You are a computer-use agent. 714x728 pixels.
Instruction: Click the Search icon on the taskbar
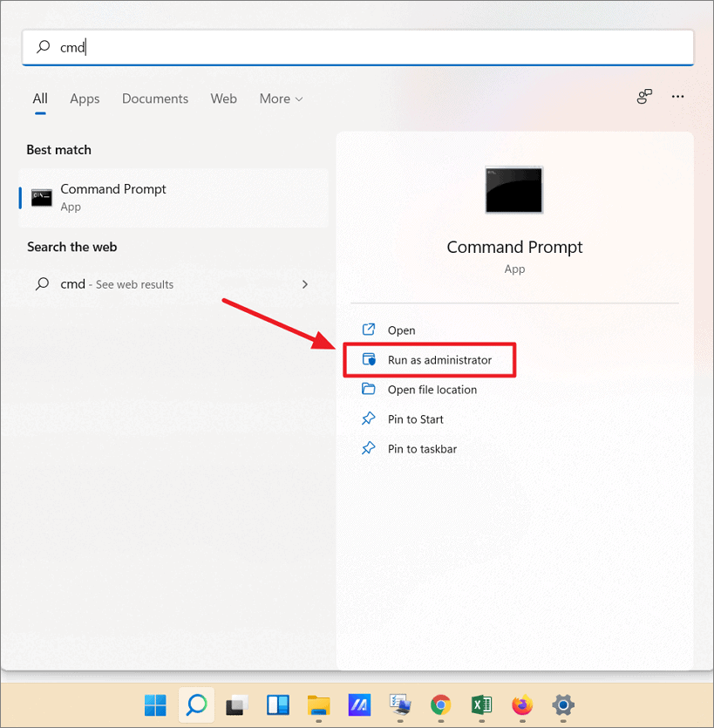point(196,705)
